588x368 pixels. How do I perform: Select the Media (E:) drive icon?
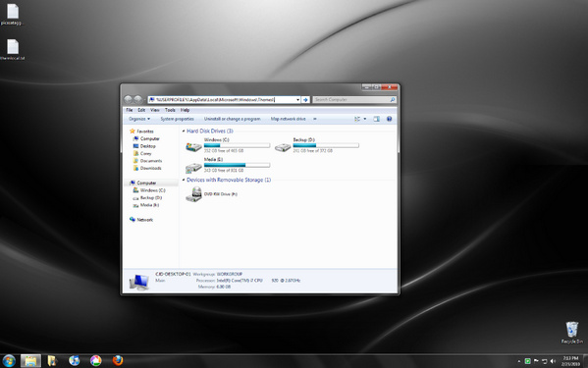193,167
